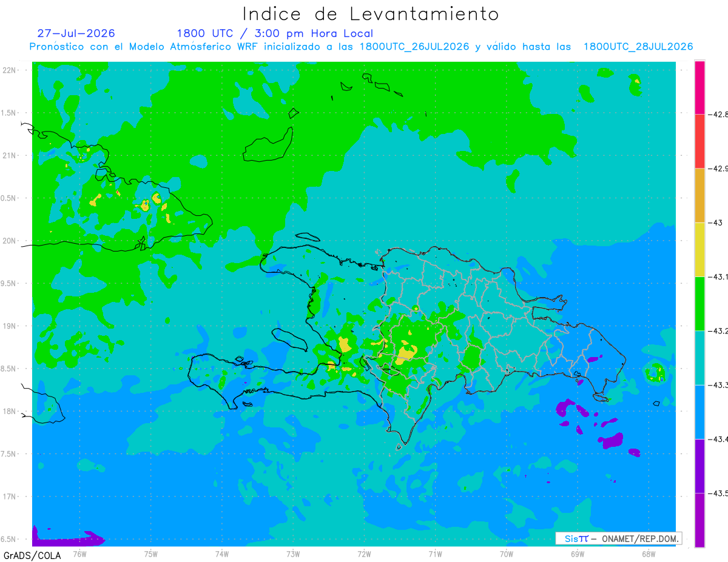
Task: Click legend value '-43.5'
Action: pos(718,493)
